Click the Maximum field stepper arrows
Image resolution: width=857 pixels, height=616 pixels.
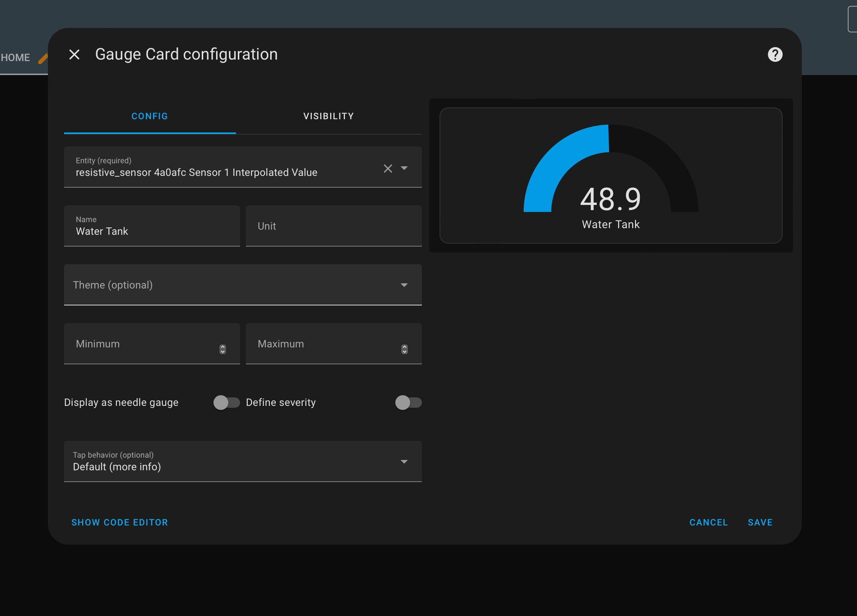point(404,349)
